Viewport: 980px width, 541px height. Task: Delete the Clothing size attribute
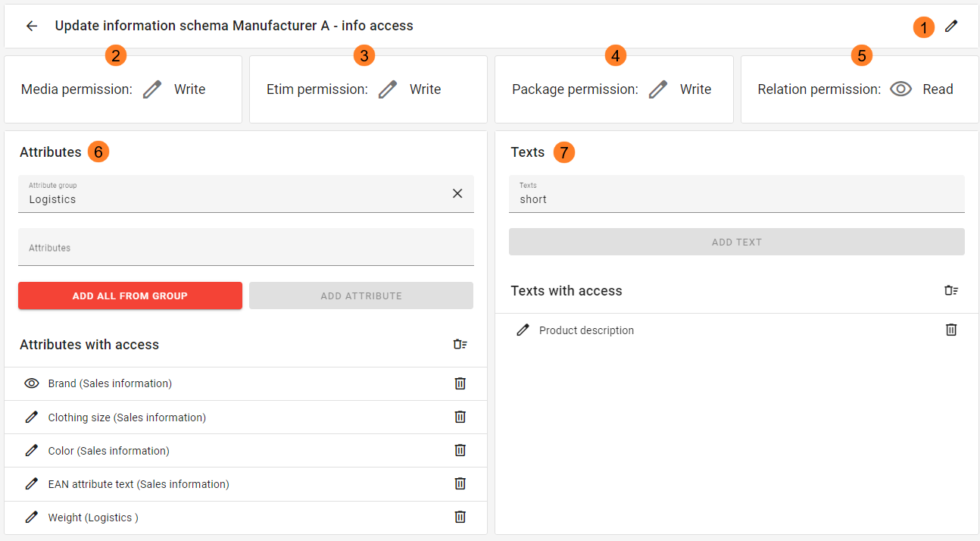pos(460,417)
